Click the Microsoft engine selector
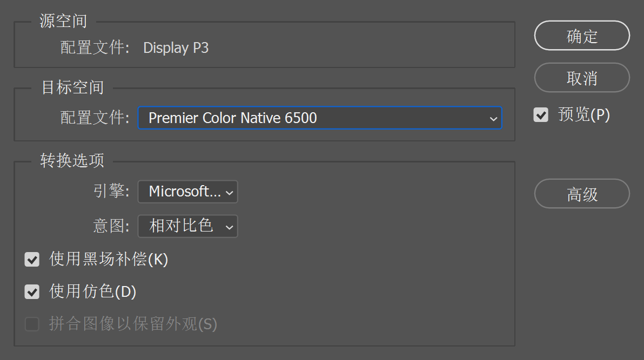This screenshot has width=644, height=360. click(x=187, y=192)
